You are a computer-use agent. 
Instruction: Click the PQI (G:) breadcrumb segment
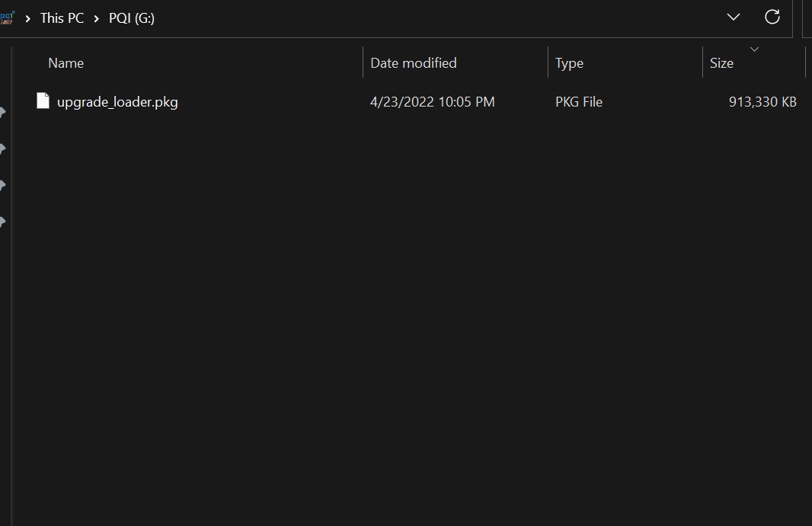click(x=132, y=18)
